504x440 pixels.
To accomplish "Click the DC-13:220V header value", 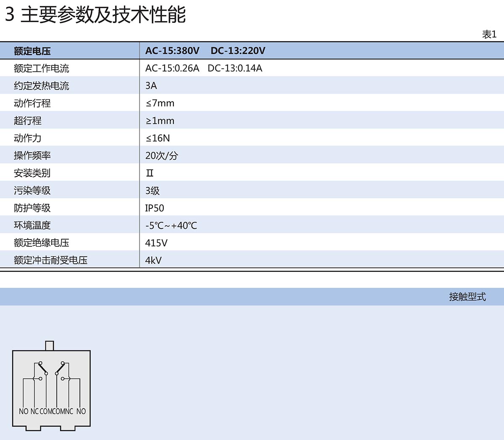I will tap(238, 51).
